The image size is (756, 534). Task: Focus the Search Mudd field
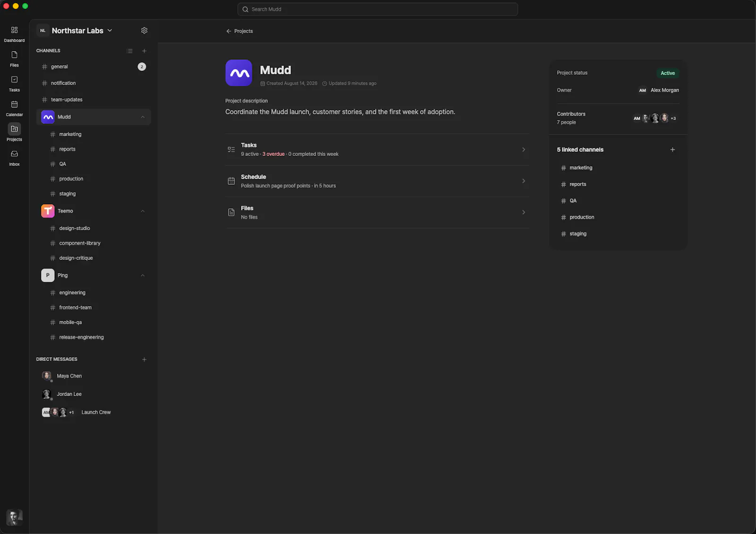click(x=378, y=9)
